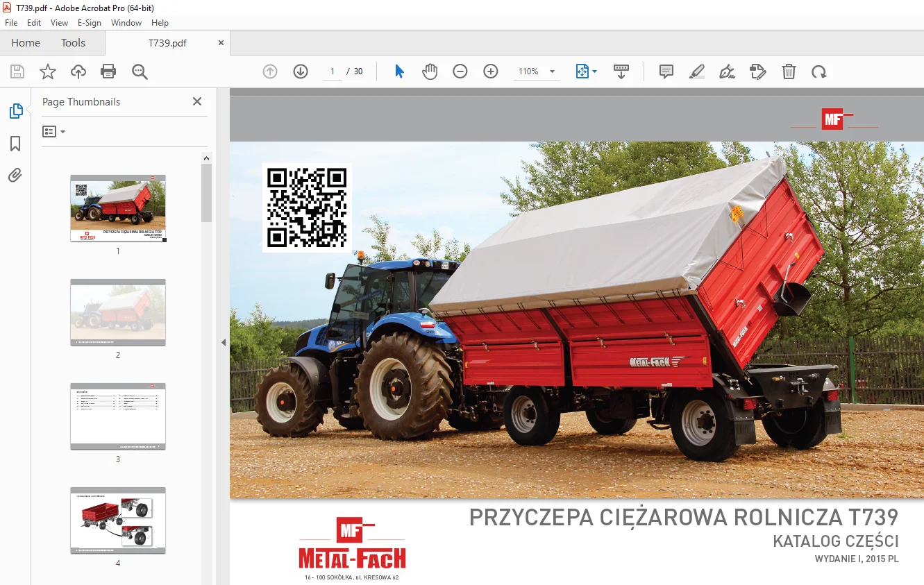Open the Fill and Sign tool
The width and height of the screenshot is (924, 585).
click(728, 71)
